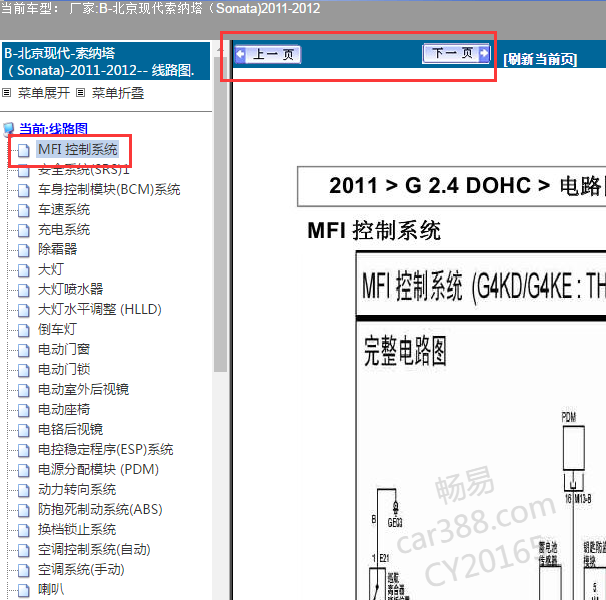Select 喇叭 entry in the tree
606x600 pixels.
coord(51,590)
